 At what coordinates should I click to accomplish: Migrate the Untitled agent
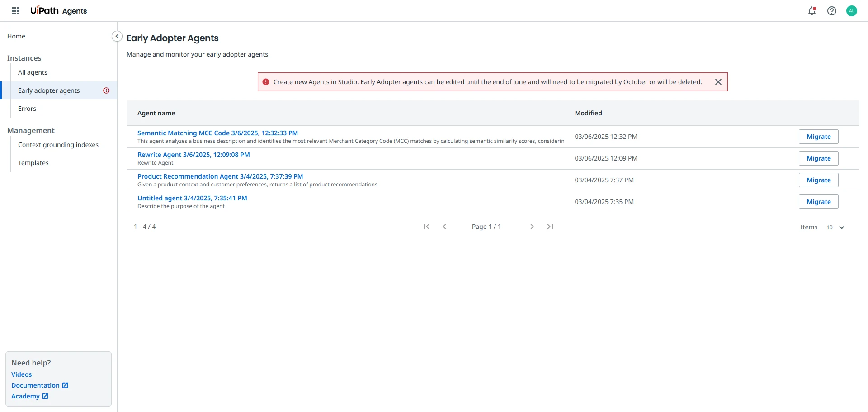tap(818, 202)
